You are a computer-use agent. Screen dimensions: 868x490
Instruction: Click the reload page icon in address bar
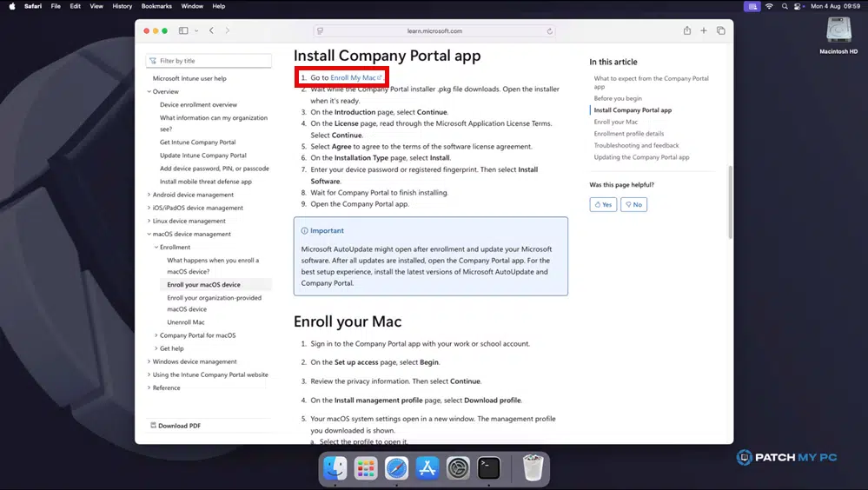(x=550, y=31)
